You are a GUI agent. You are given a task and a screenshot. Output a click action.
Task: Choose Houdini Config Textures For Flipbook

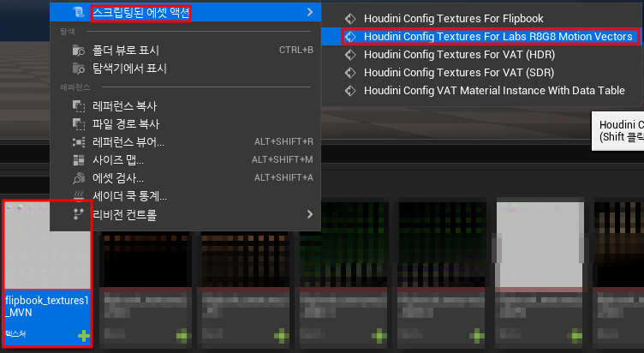(453, 19)
